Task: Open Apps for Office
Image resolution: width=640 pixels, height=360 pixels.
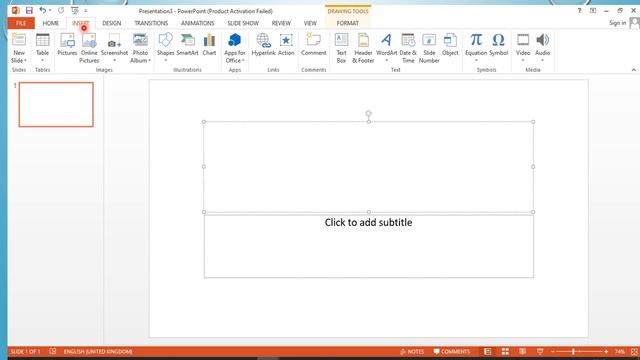Action: 235,48
